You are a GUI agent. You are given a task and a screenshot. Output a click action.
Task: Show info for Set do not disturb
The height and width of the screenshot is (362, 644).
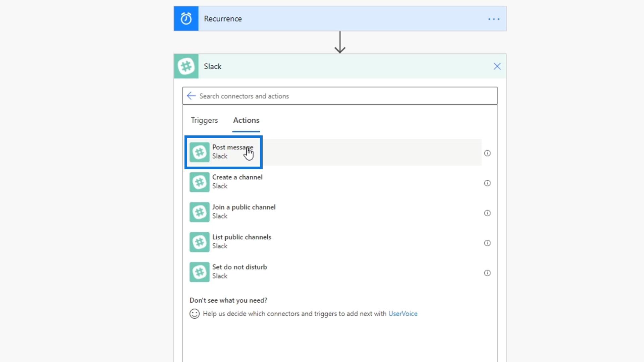click(x=487, y=273)
